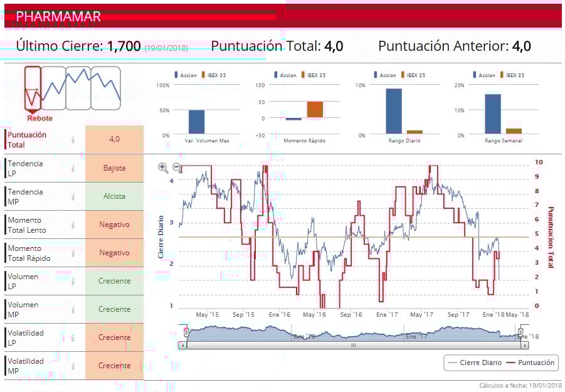565x392 pixels.
Task: Toggle Puntuación line in main legend
Action: click(x=531, y=363)
